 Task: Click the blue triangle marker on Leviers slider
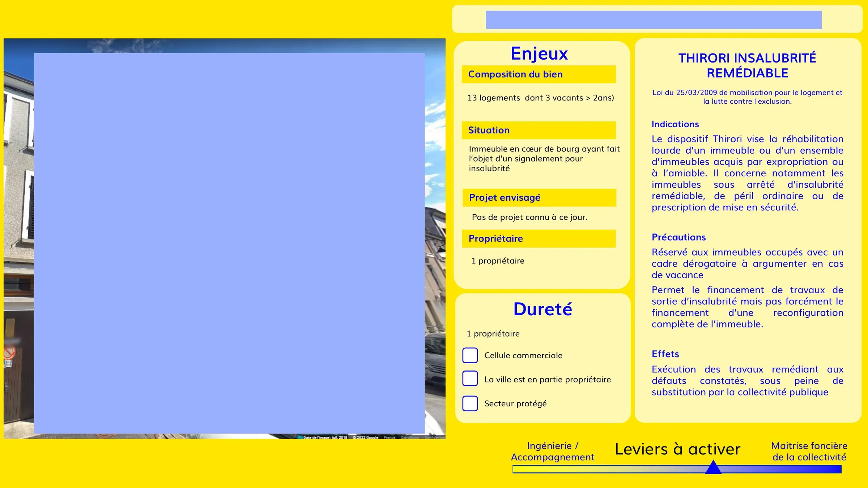point(713,467)
